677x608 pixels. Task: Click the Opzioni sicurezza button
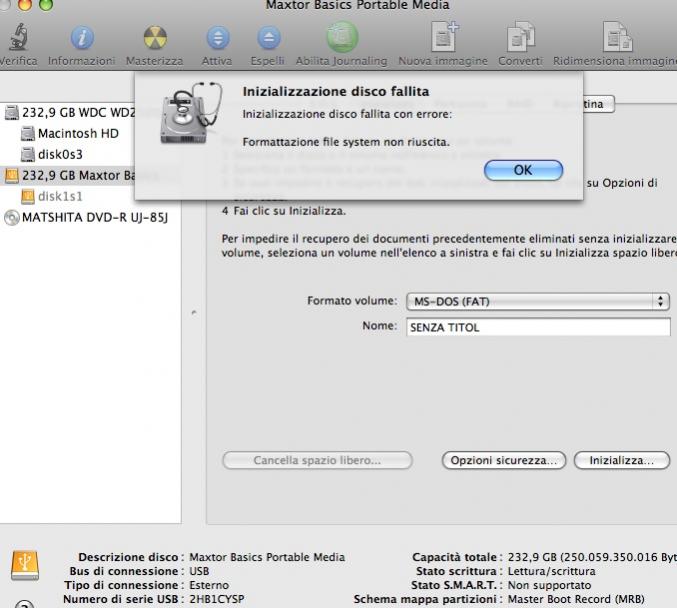pos(503,460)
